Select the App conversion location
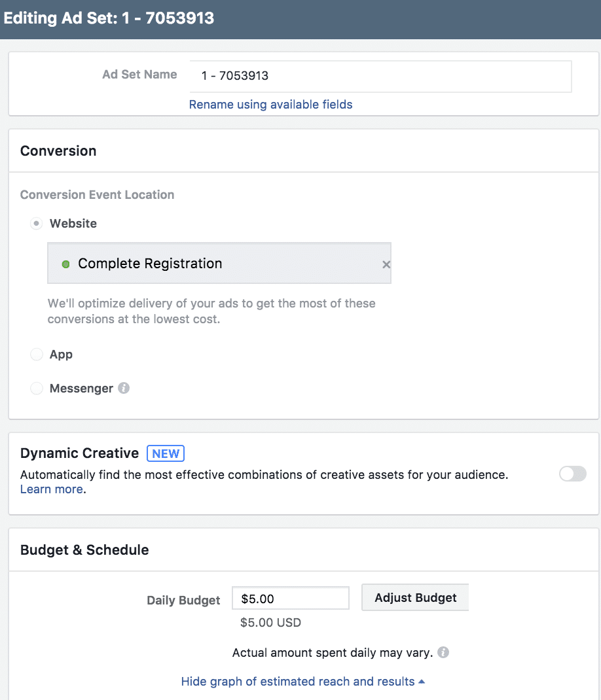Viewport: 601px width, 700px height. pyautogui.click(x=36, y=355)
